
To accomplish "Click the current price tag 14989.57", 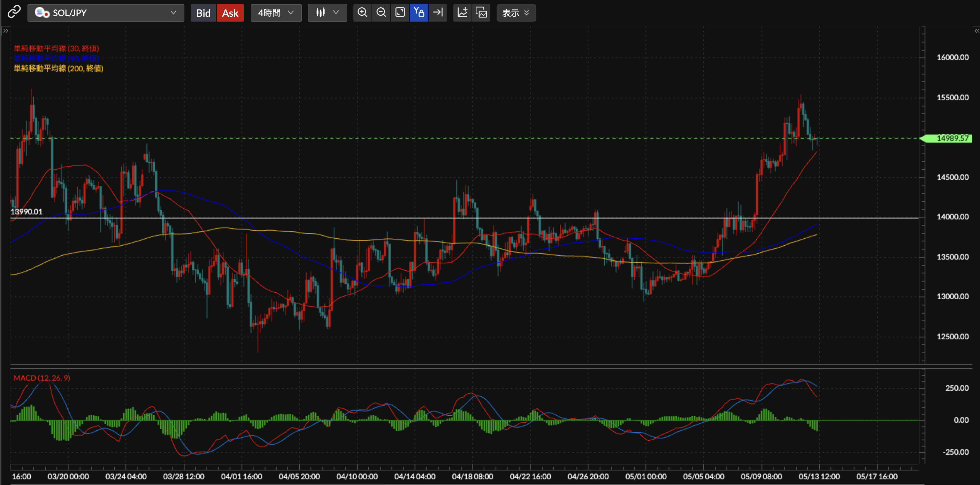I will [x=946, y=138].
